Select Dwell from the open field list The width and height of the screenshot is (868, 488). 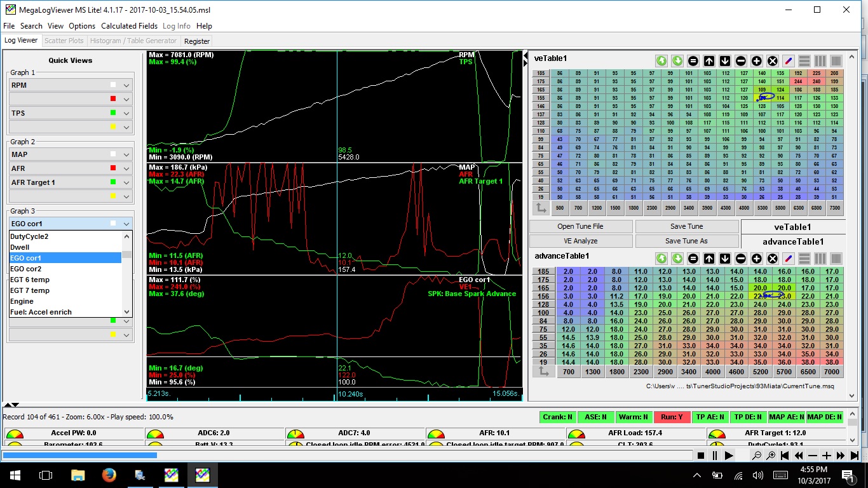(x=20, y=247)
